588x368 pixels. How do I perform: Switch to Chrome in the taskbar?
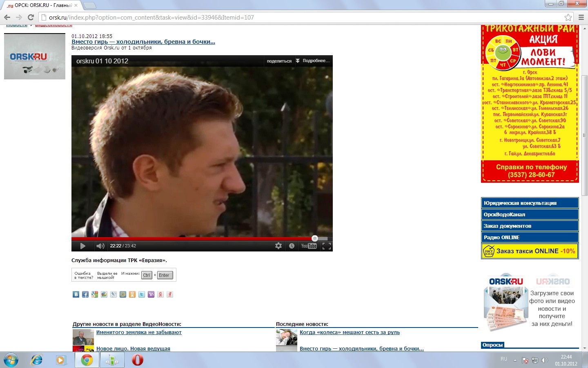click(x=87, y=360)
